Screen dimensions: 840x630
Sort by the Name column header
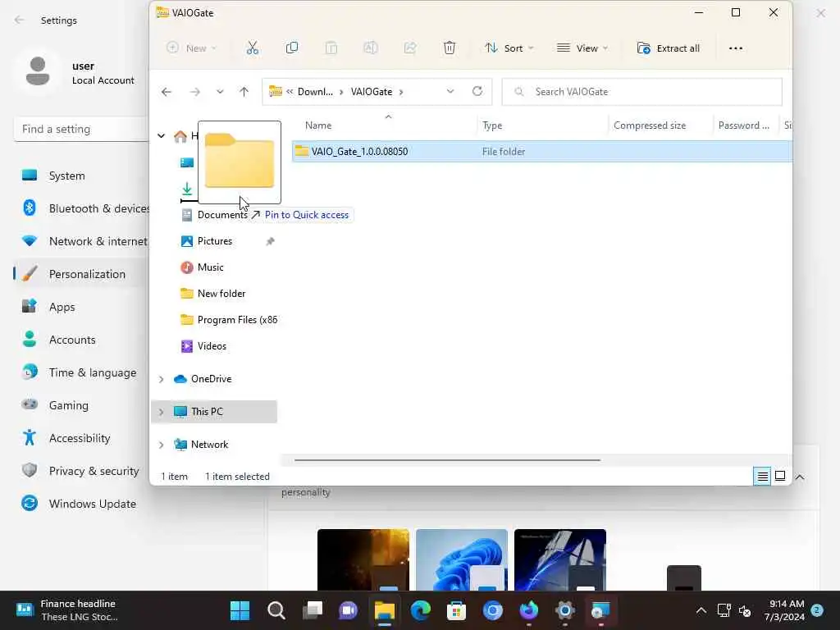click(318, 126)
